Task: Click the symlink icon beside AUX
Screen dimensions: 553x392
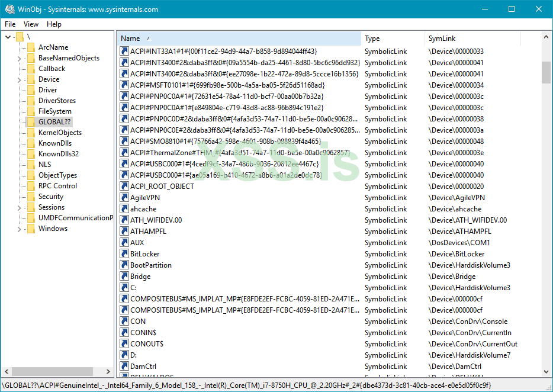Action: (124, 243)
